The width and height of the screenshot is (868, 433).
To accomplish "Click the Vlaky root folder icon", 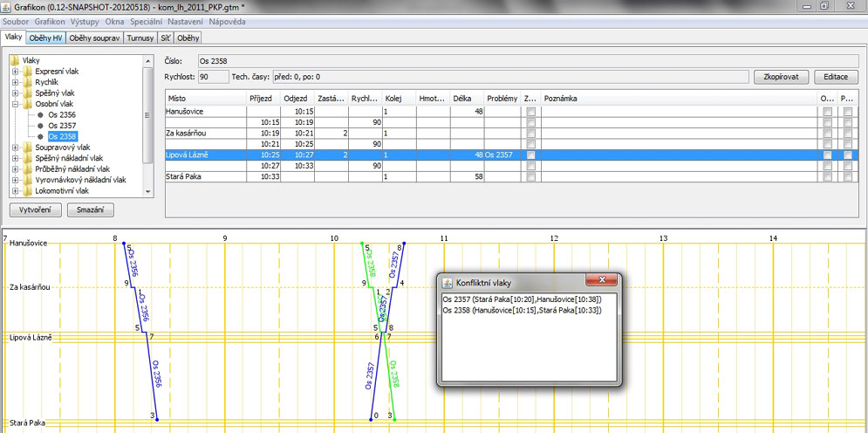I will [x=15, y=60].
